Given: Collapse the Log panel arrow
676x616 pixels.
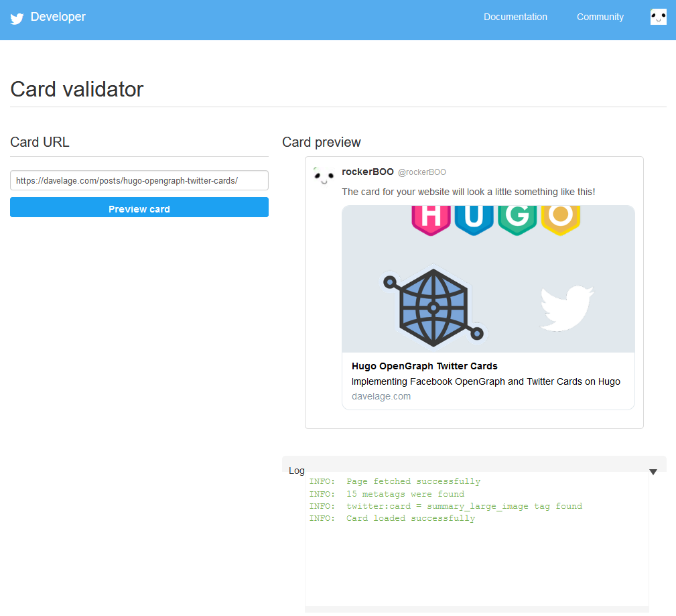Looking at the screenshot, I should click(653, 472).
